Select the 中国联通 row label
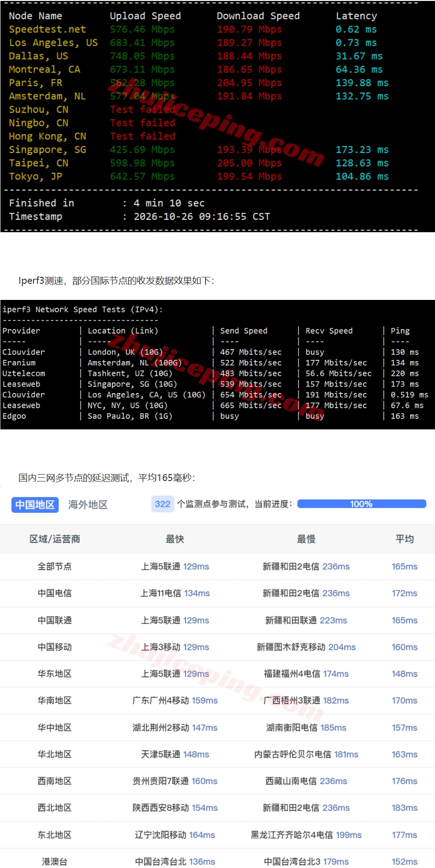This screenshot has width=435, height=868. 55,620
